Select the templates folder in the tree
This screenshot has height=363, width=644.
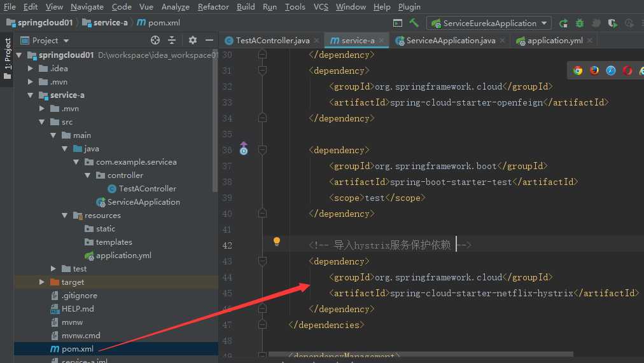point(114,242)
